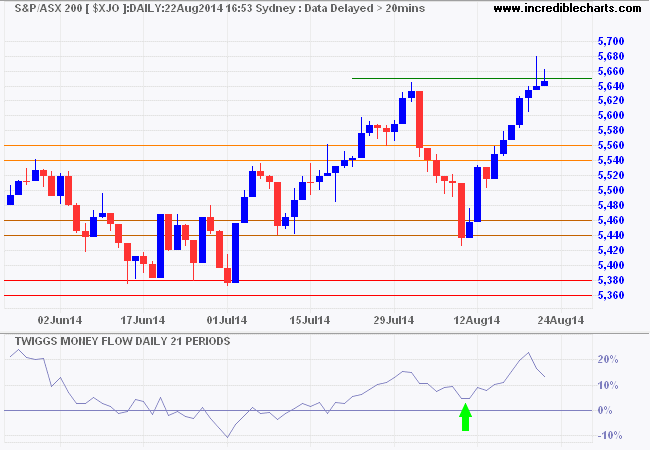
Task: Select the 10% money flow axis label
Action: coord(608,385)
